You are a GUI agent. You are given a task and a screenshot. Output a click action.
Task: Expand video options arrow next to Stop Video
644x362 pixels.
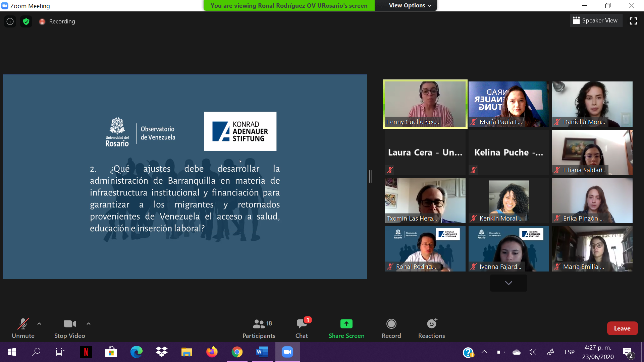tap(89, 324)
